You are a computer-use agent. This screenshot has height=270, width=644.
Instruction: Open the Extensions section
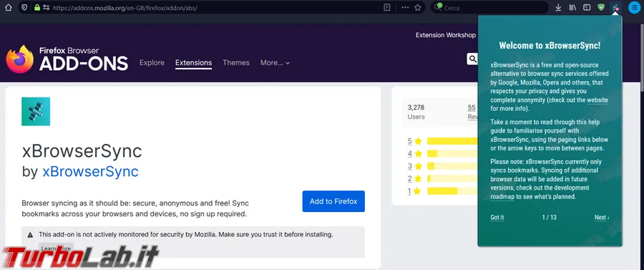coord(193,63)
